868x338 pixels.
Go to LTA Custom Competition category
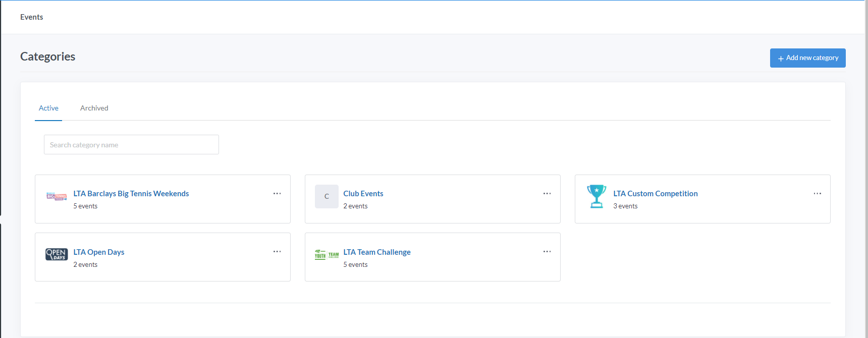point(655,194)
